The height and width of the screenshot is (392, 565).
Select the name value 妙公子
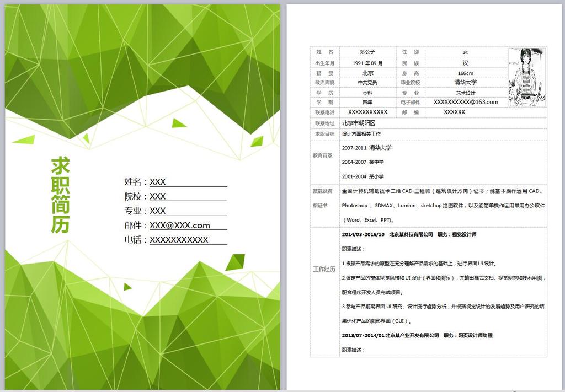click(x=367, y=52)
